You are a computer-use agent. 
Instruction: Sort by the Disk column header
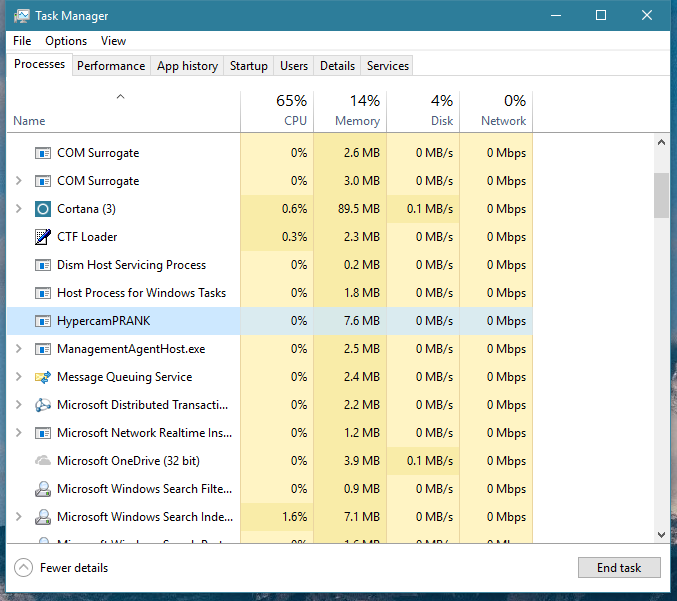point(423,111)
